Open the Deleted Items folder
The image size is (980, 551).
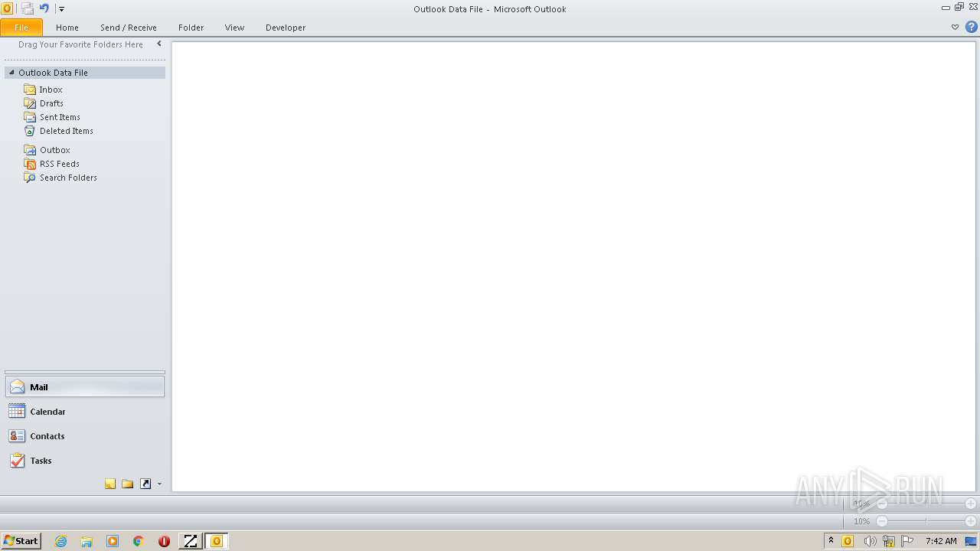click(67, 131)
